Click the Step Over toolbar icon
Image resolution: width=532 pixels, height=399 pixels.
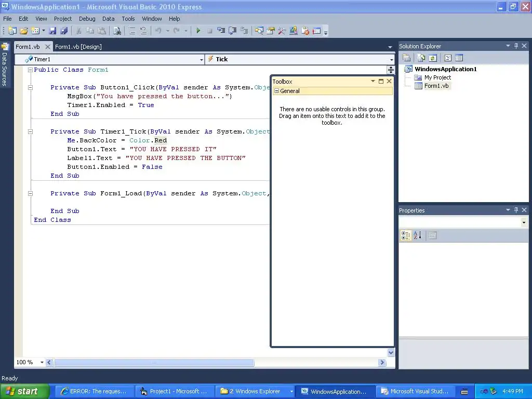(233, 31)
